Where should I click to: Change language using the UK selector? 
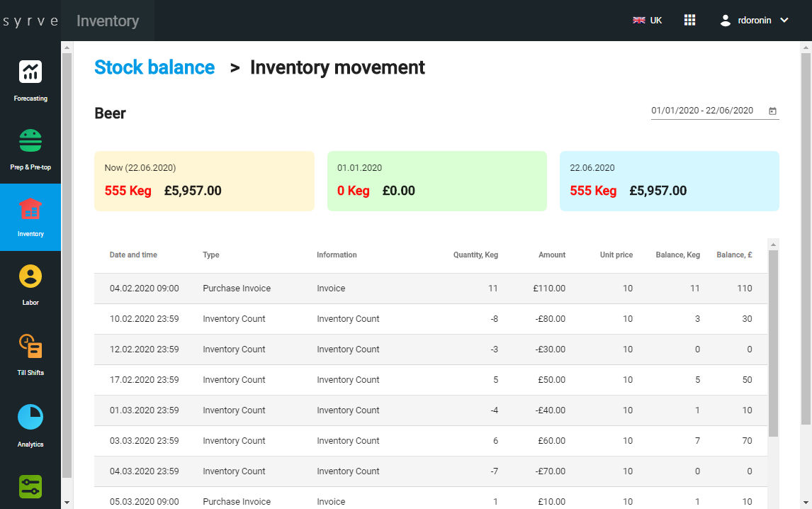pos(647,21)
